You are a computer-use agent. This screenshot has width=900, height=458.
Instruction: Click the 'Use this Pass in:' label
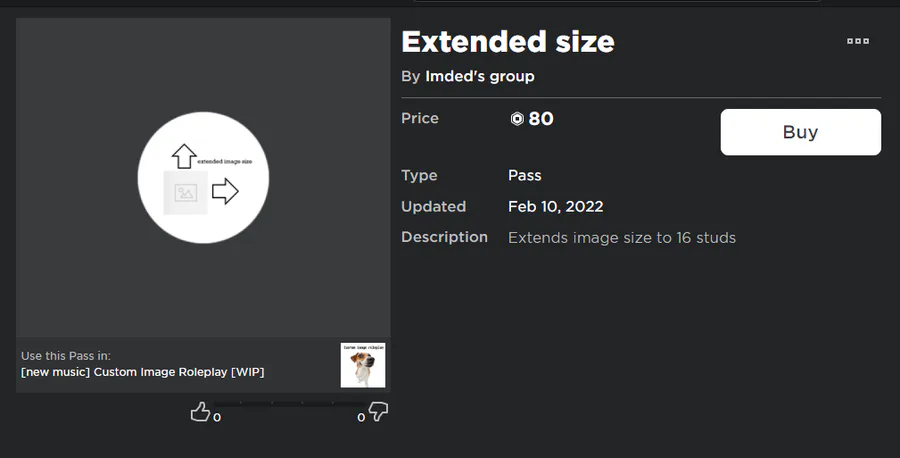(x=66, y=356)
